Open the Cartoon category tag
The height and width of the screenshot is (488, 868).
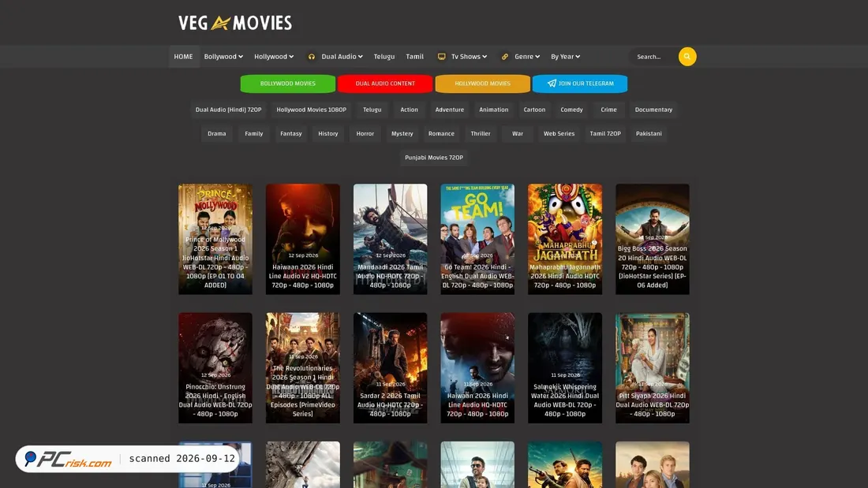(534, 110)
